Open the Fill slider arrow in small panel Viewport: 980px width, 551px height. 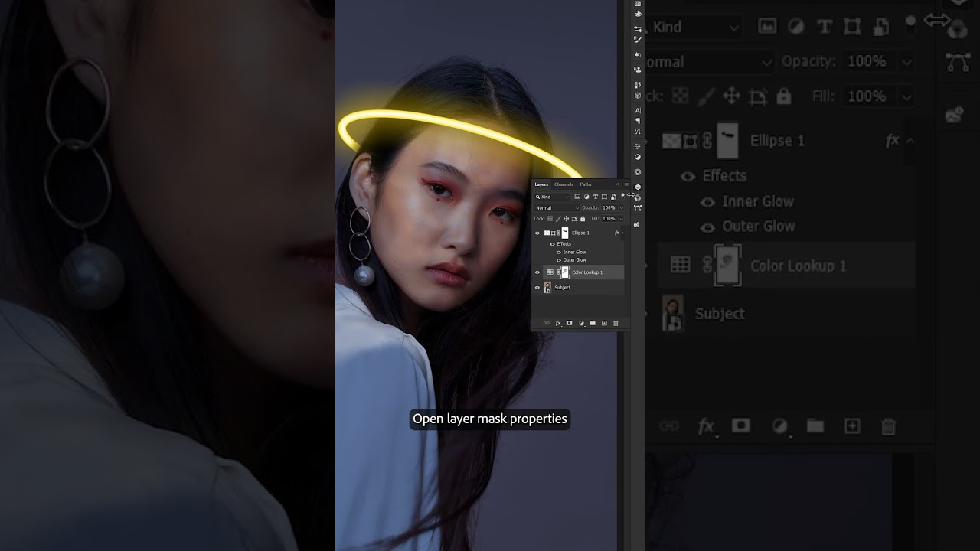pos(622,219)
